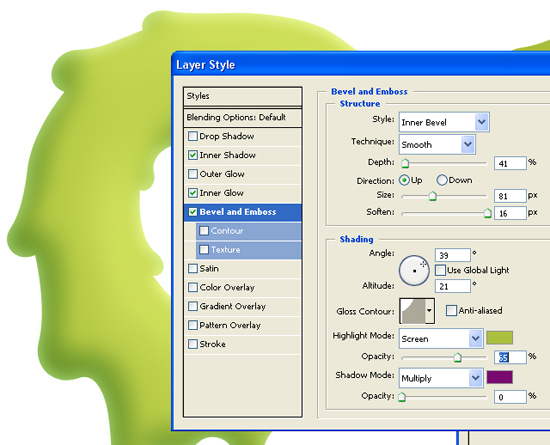550x445 pixels.
Task: Select the Styles entry in list
Action: coord(242,96)
